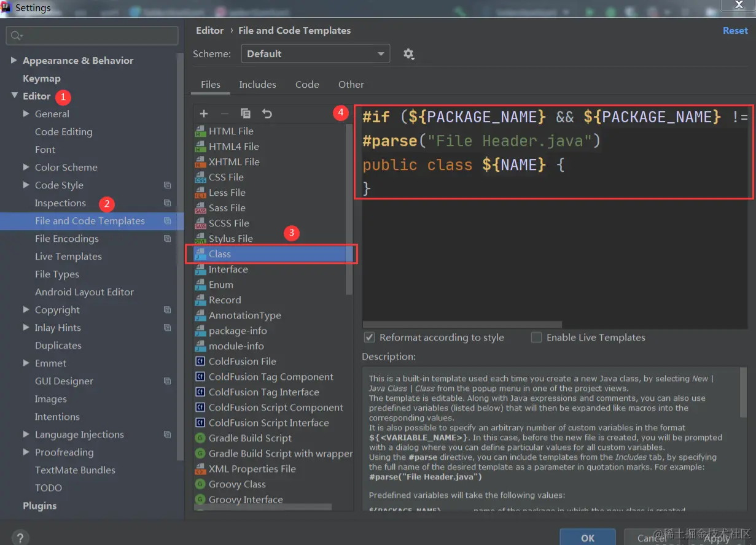The image size is (756, 545).
Task: Switch to the Includes tab
Action: (x=257, y=85)
